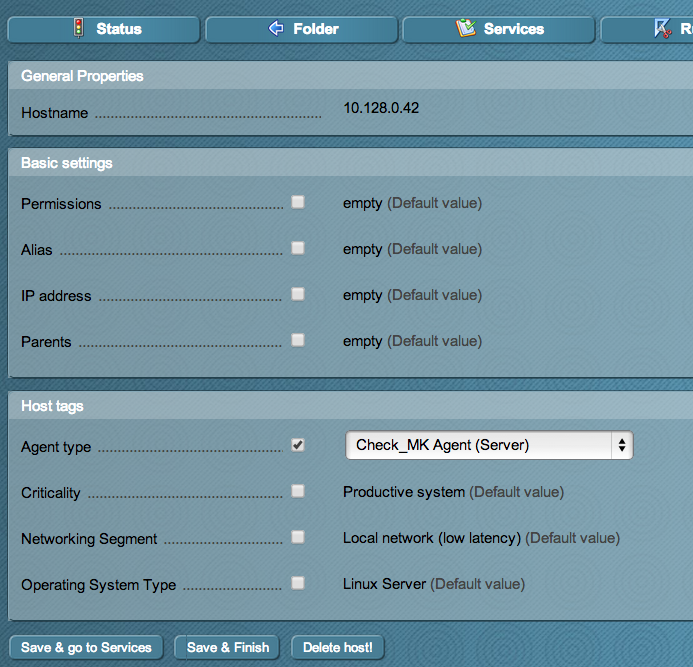Uncheck the Agent type checkbox
Viewport: 693px width, 667px height.
tap(298, 445)
